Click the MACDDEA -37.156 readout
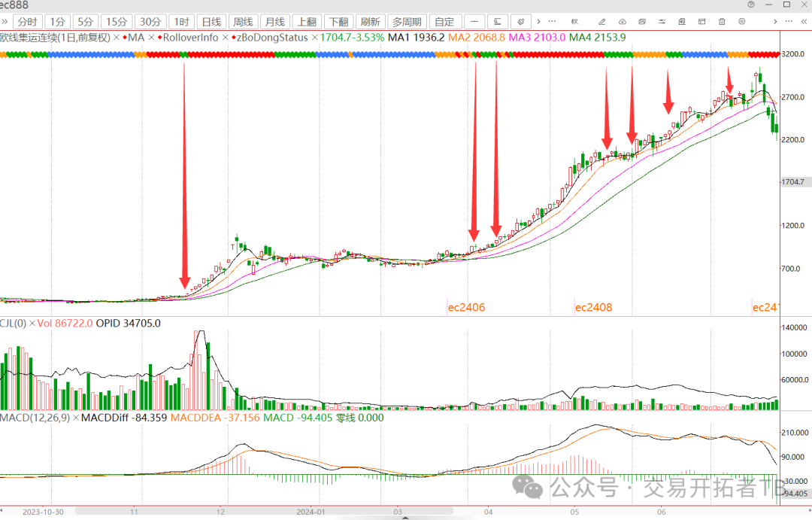The height and width of the screenshot is (520, 812). coord(215,418)
